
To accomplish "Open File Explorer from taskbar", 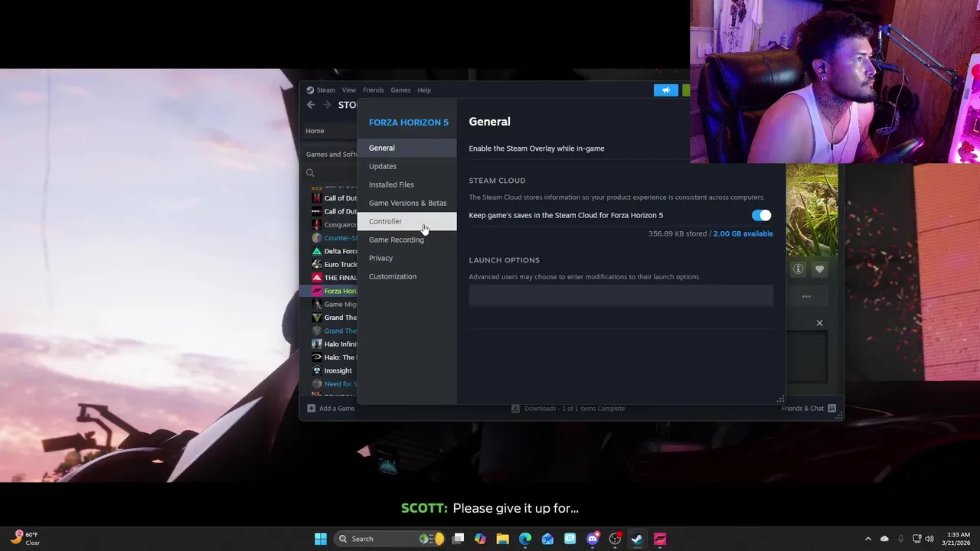I will 502,539.
